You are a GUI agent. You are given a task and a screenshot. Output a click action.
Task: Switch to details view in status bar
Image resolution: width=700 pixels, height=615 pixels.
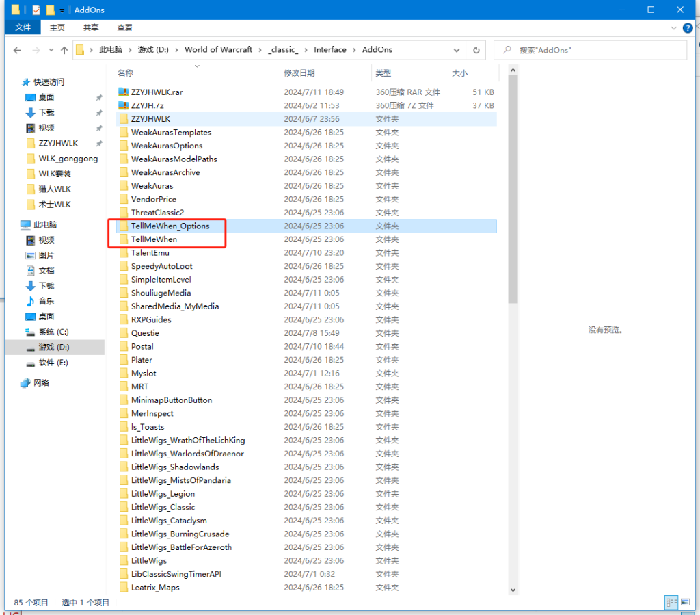(671, 602)
